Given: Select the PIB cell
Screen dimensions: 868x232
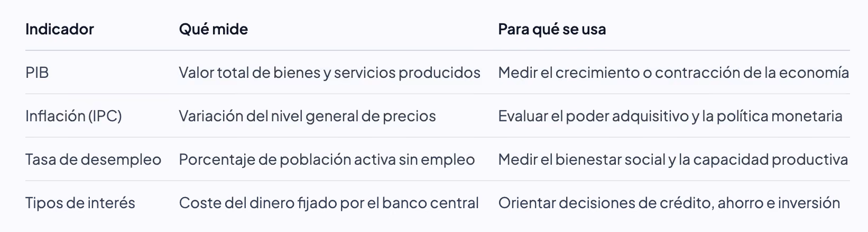Looking at the screenshot, I should (37, 73).
